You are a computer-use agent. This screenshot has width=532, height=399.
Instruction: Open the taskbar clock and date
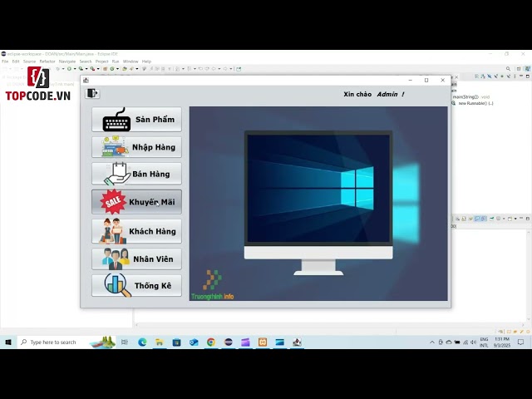pos(502,342)
